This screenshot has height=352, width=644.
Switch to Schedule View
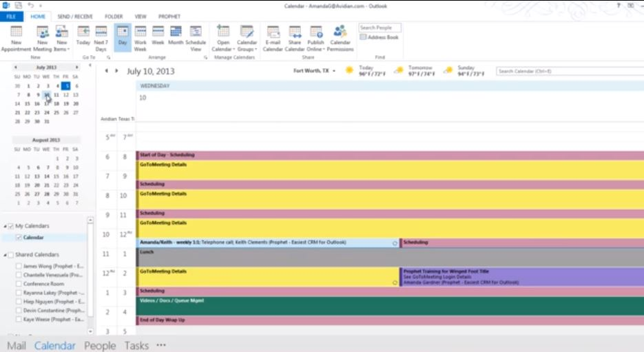point(196,38)
